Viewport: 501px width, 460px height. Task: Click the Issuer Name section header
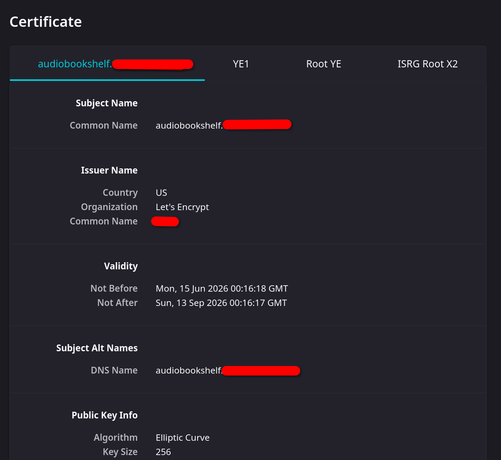click(x=109, y=170)
